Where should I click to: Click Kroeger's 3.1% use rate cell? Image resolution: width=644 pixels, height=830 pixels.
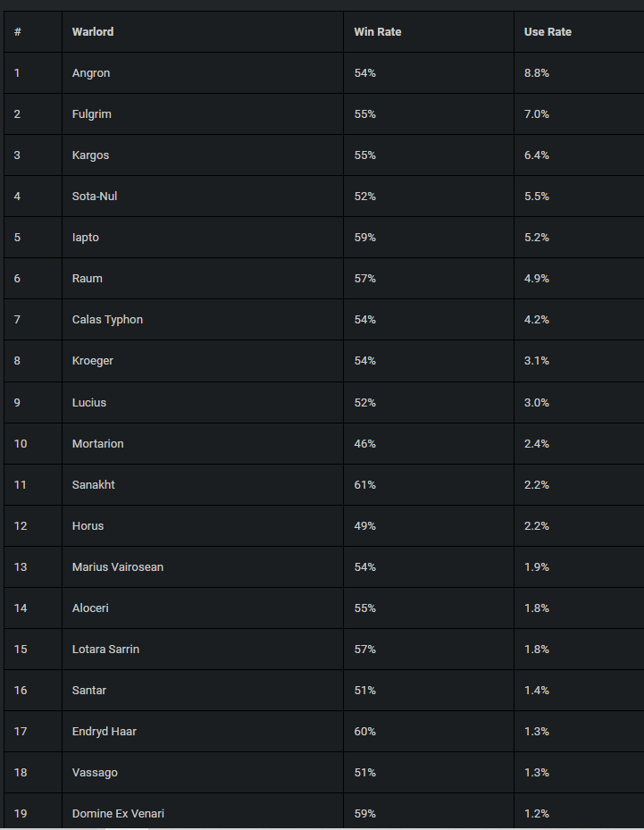(579, 360)
